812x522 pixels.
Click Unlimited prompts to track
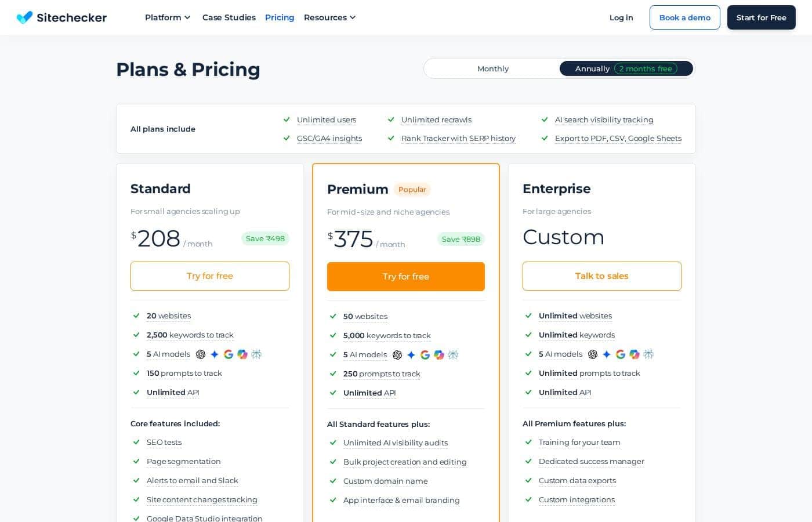tap(589, 373)
